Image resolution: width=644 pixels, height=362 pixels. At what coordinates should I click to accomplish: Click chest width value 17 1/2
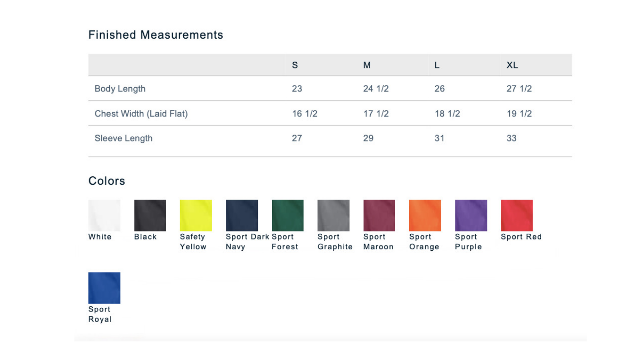pyautogui.click(x=376, y=114)
